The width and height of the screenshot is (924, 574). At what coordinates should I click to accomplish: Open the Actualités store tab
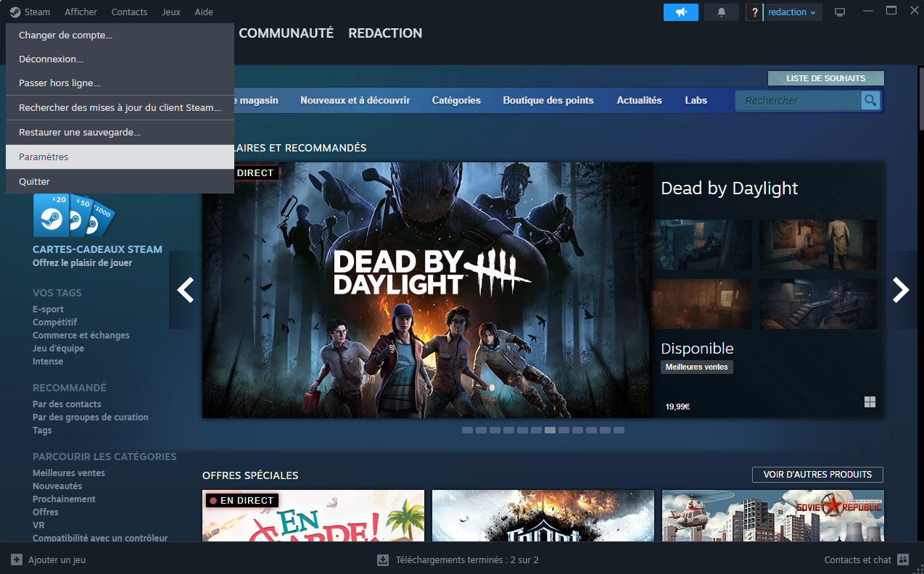pos(639,101)
